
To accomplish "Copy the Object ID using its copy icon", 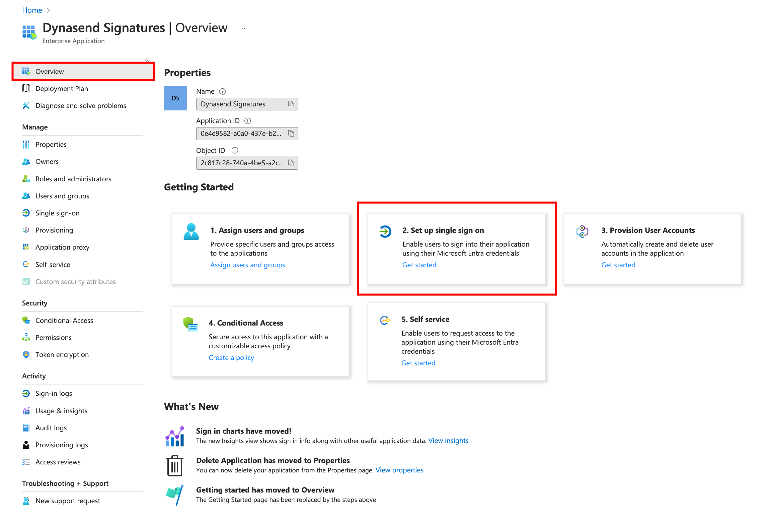I will pyautogui.click(x=291, y=163).
